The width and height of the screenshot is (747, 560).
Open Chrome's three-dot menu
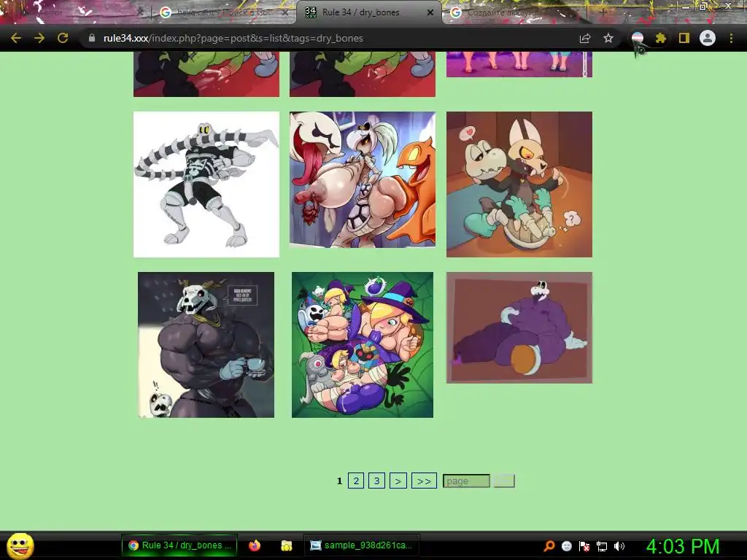point(731,38)
